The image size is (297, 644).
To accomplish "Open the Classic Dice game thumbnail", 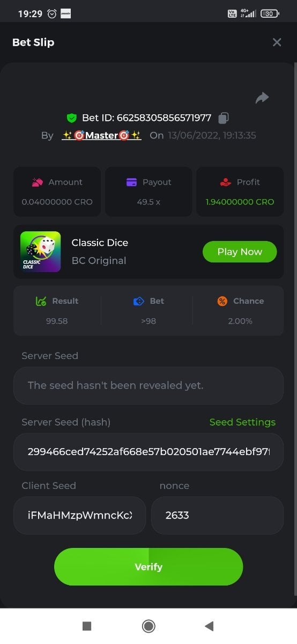I will (41, 252).
